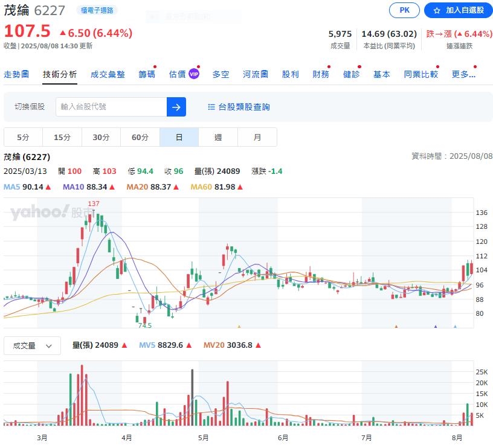Open the 籌碼 tab
Image resolution: width=493 pixels, height=448 pixels.
(147, 74)
